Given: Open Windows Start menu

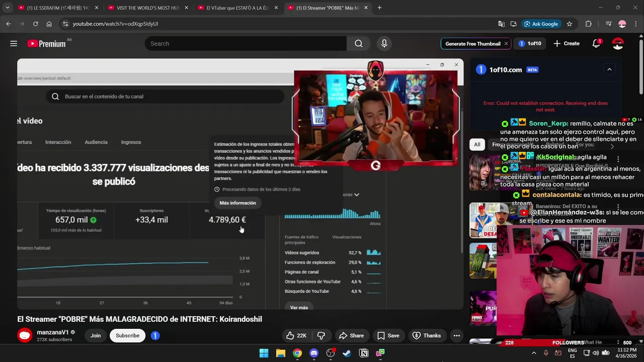Looking at the screenshot, I should pos(264,353).
